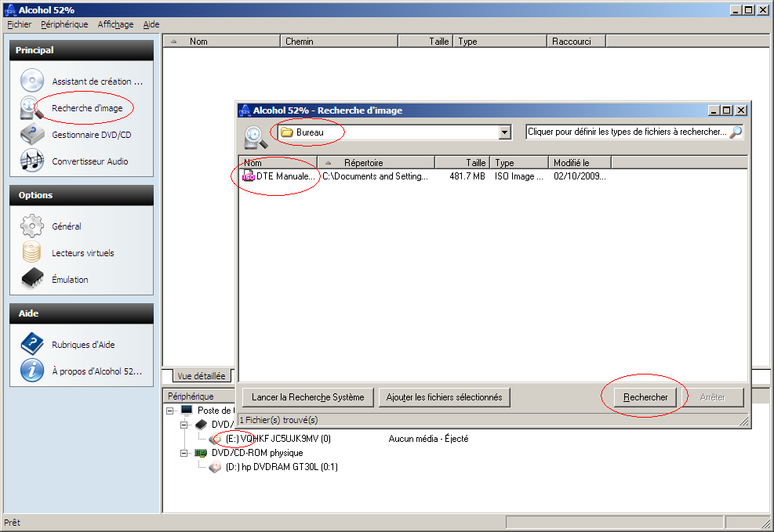Click the ISO file icon of DTE Manuale
Viewport: 774px width, 532px height.
(x=249, y=176)
